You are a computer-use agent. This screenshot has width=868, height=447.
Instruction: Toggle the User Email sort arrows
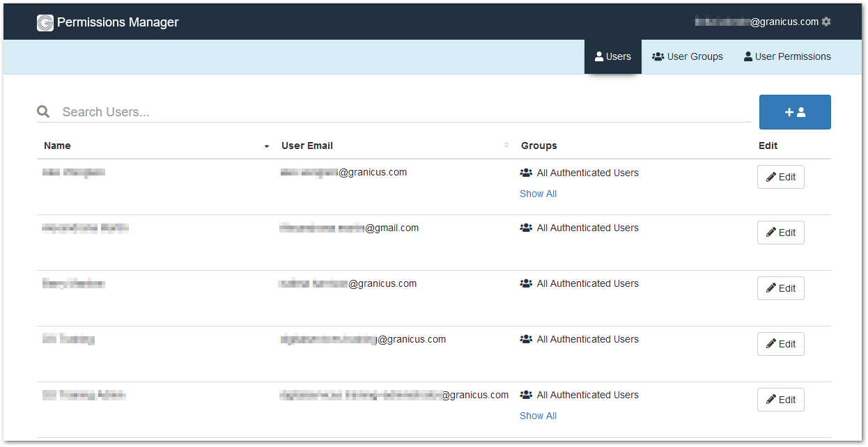click(506, 145)
